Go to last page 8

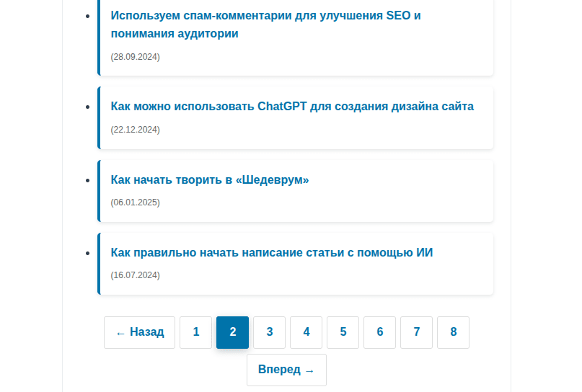pos(453,332)
